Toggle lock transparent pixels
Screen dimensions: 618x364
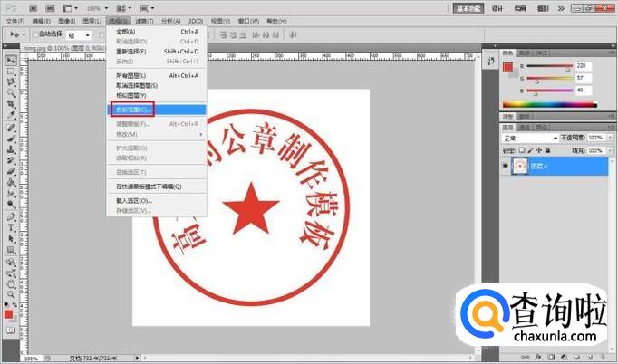click(521, 150)
